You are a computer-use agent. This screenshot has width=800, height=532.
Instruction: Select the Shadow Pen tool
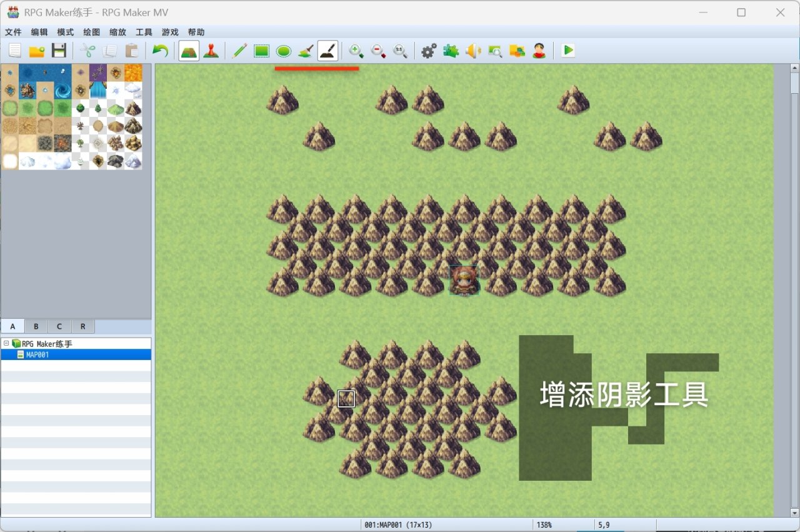point(328,51)
